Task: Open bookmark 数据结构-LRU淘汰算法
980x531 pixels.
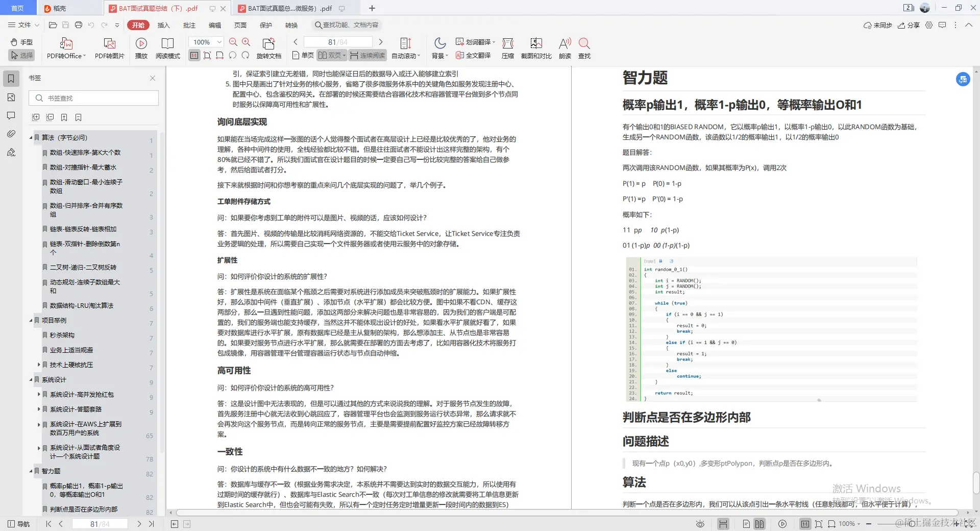Action: (x=82, y=305)
